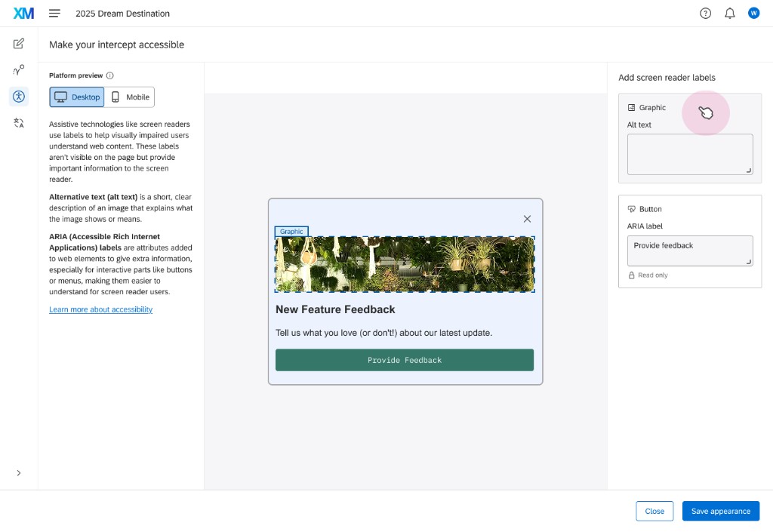Click the Provide Feedback button in preview
Image resolution: width=773 pixels, height=532 pixels.
[x=405, y=360]
